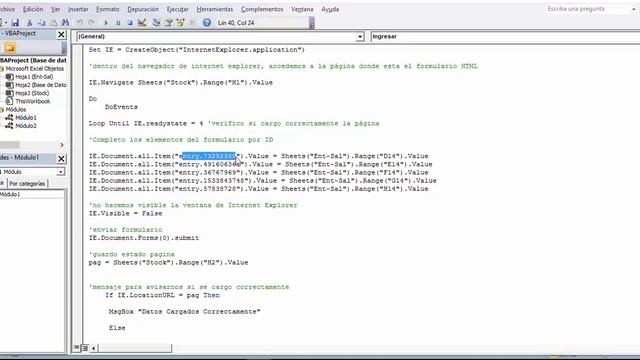
Task: Click the Cut scissors icon
Action: (x=29, y=23)
